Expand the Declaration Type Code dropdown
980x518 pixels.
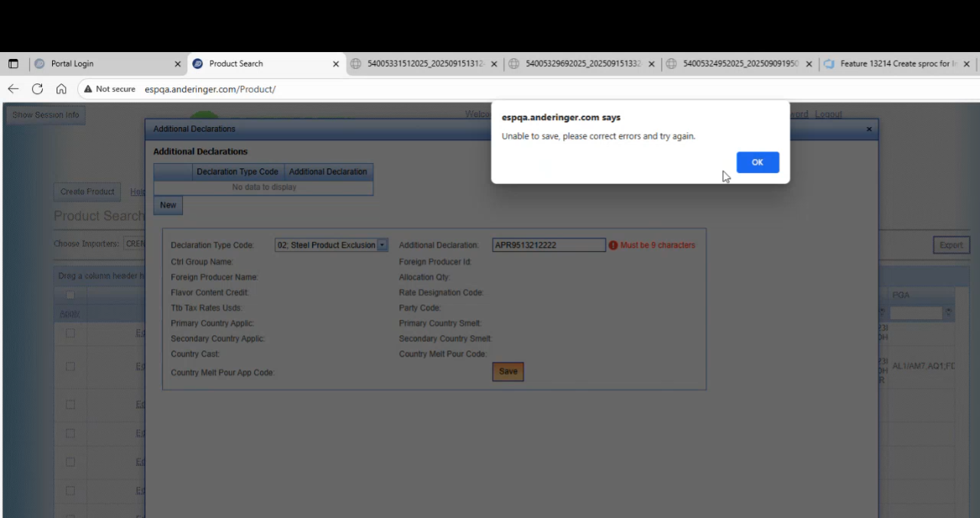[383, 246]
